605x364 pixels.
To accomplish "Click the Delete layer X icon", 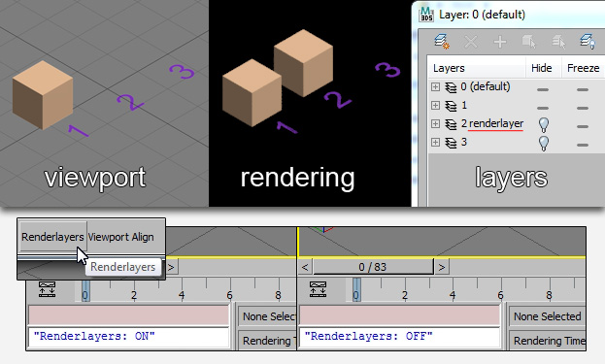I will [471, 42].
